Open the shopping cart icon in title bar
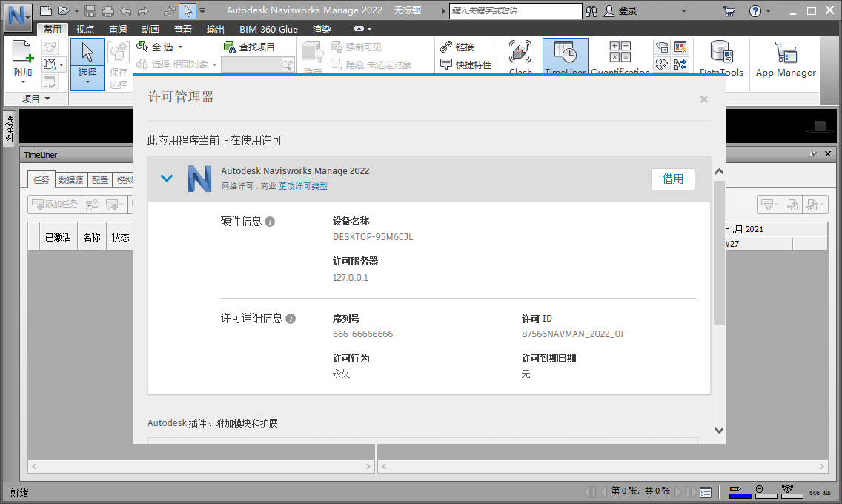Image resolution: width=842 pixels, height=504 pixels. tap(729, 11)
